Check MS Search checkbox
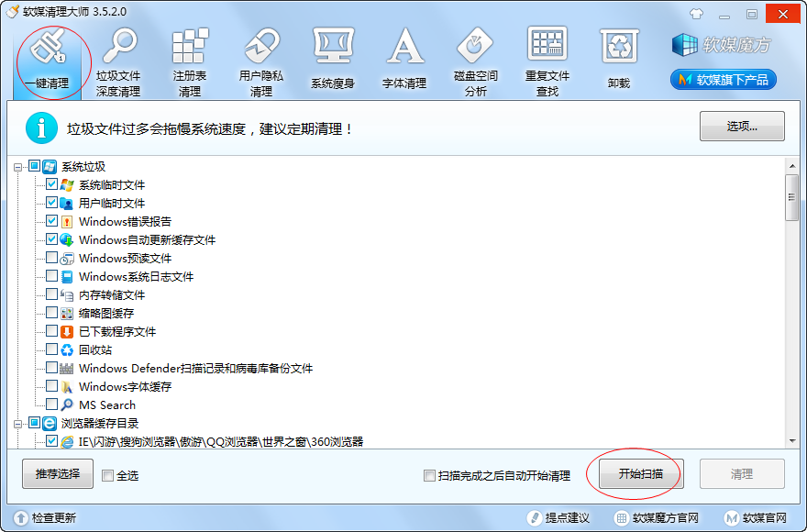 tap(51, 405)
